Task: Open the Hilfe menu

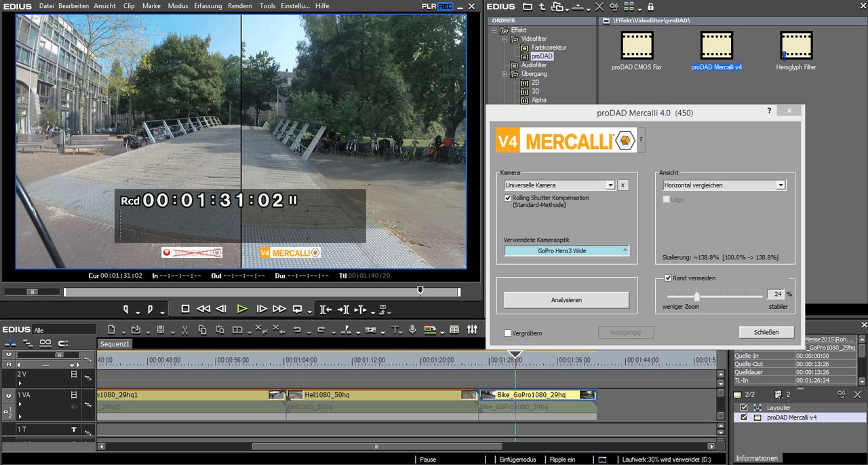Action: coord(322,5)
